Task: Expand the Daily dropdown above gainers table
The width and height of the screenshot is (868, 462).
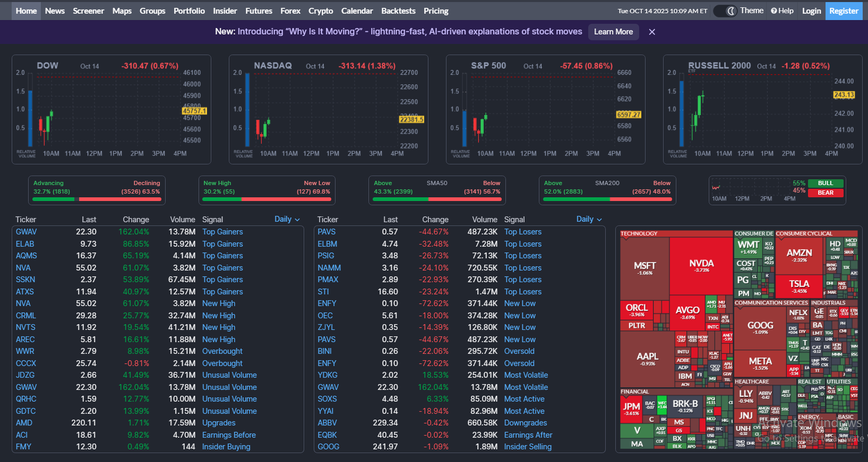Action: pos(287,219)
